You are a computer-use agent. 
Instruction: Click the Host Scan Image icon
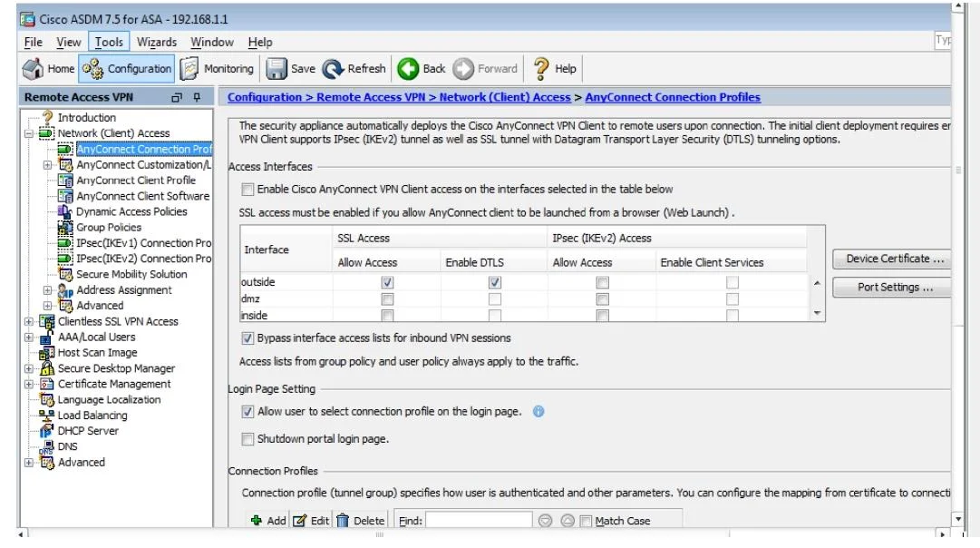47,353
